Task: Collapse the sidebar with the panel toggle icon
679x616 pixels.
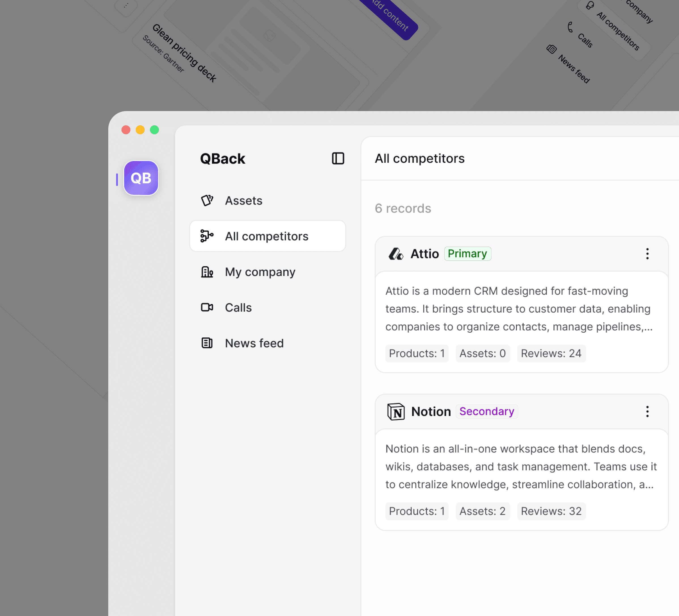Action: click(x=338, y=158)
